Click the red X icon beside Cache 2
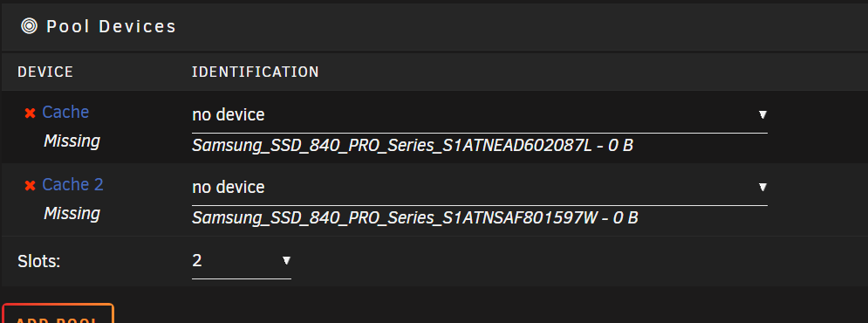868x323 pixels. pos(30,186)
